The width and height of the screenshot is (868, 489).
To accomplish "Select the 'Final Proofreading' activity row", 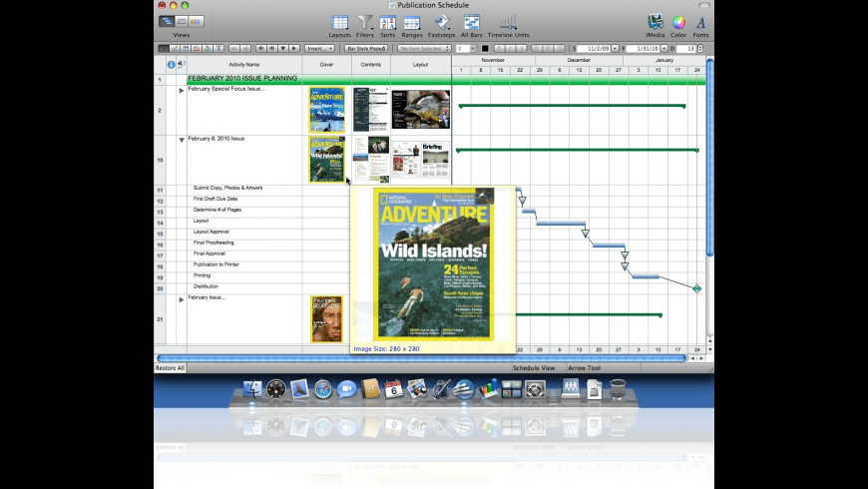I will pos(214,243).
